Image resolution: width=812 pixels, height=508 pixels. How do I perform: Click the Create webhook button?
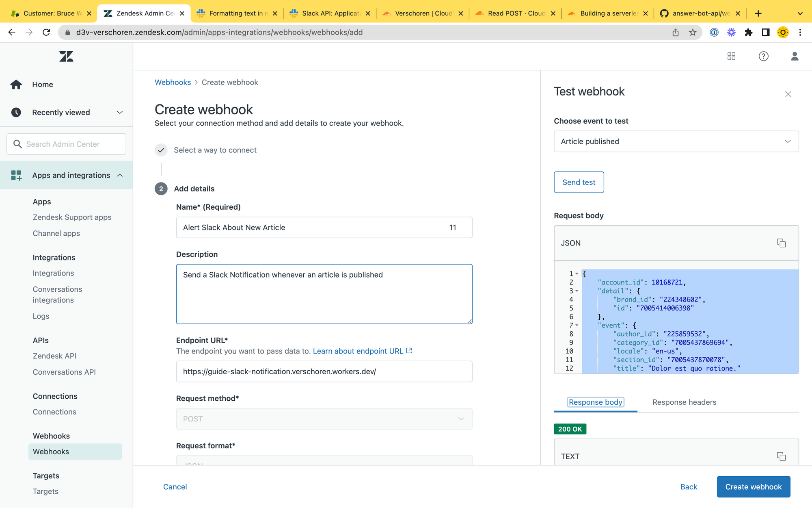coord(753,486)
